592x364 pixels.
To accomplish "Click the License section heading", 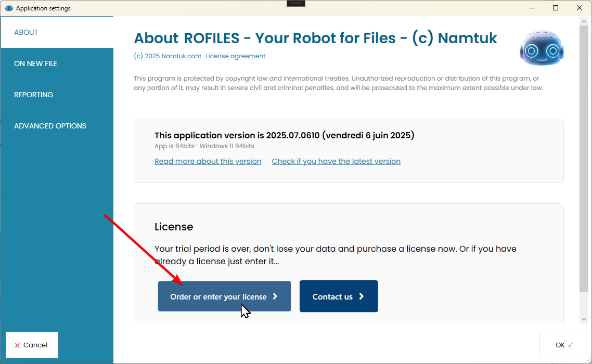I will point(174,227).
